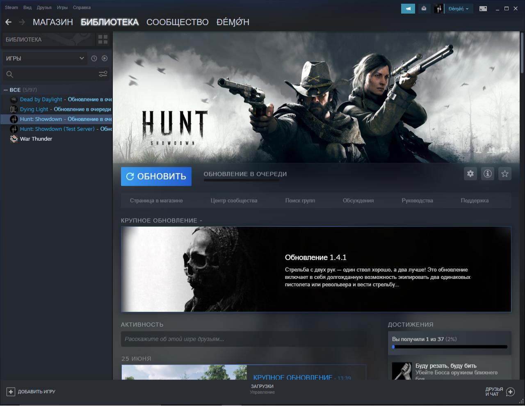Open ДРУЗЬЯ И ЧАТ

500,392
